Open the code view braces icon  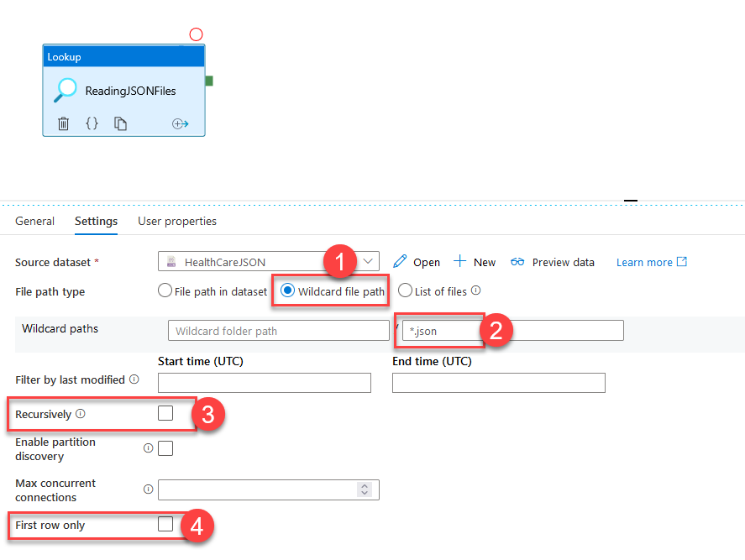92,123
